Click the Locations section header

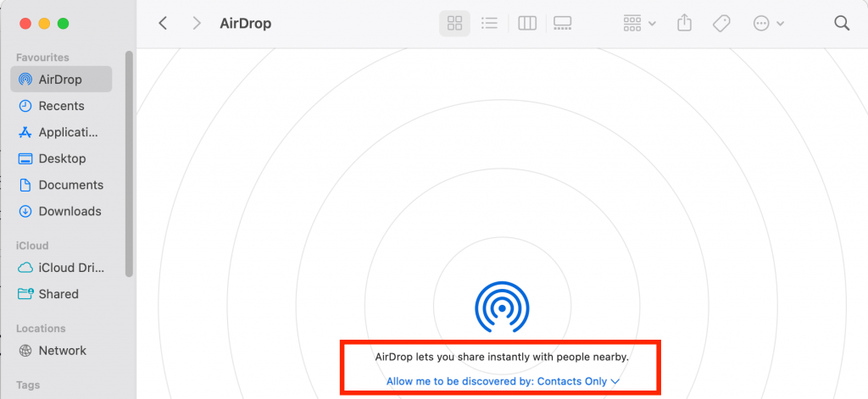41,329
